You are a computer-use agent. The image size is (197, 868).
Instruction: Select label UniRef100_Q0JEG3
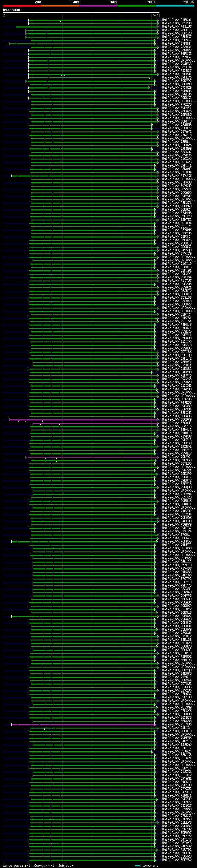click(176, 64)
